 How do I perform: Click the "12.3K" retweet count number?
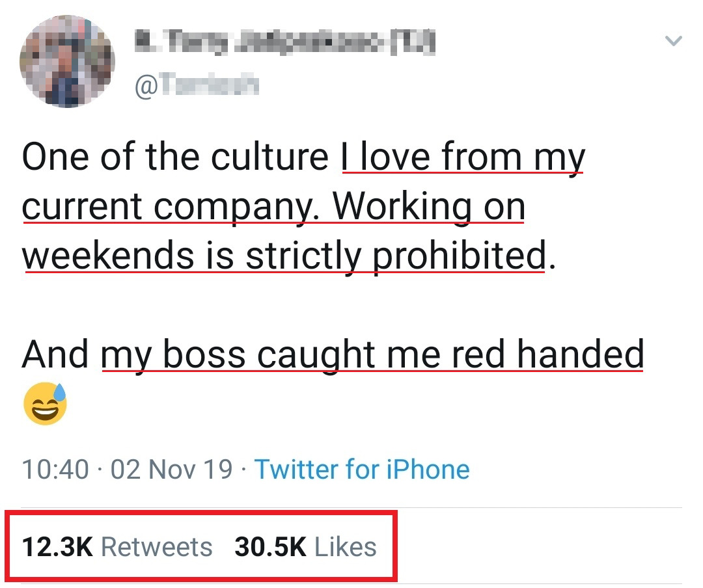57,546
